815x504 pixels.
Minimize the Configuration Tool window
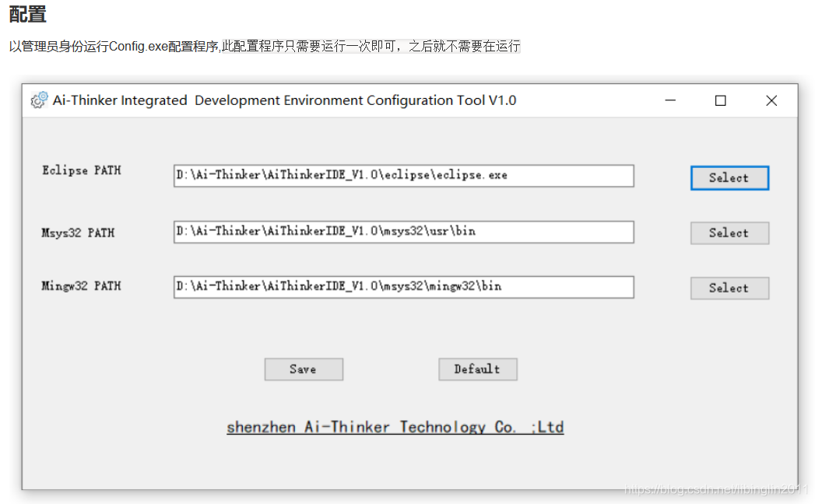[x=670, y=100]
